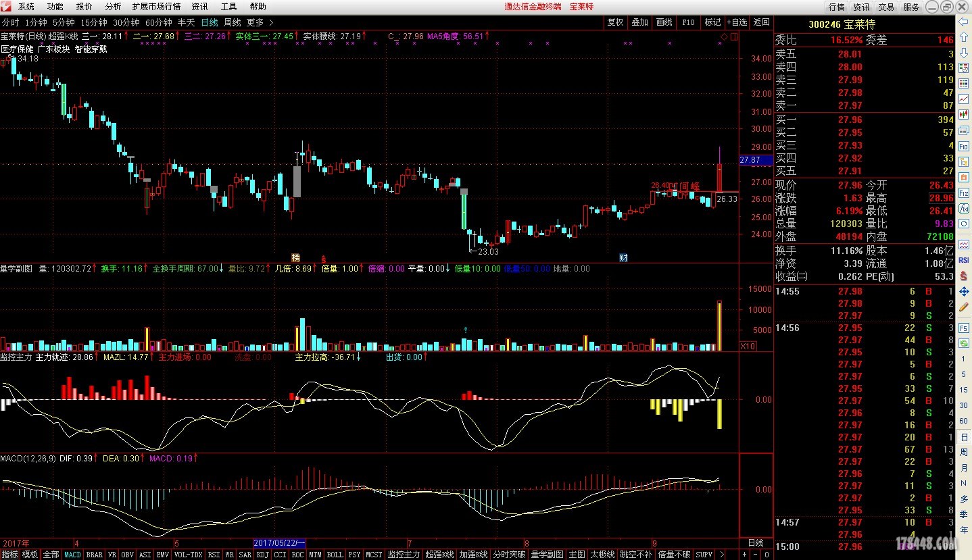Click the 叠加 overlay button
The height and width of the screenshot is (560, 972).
pyautogui.click(x=639, y=22)
